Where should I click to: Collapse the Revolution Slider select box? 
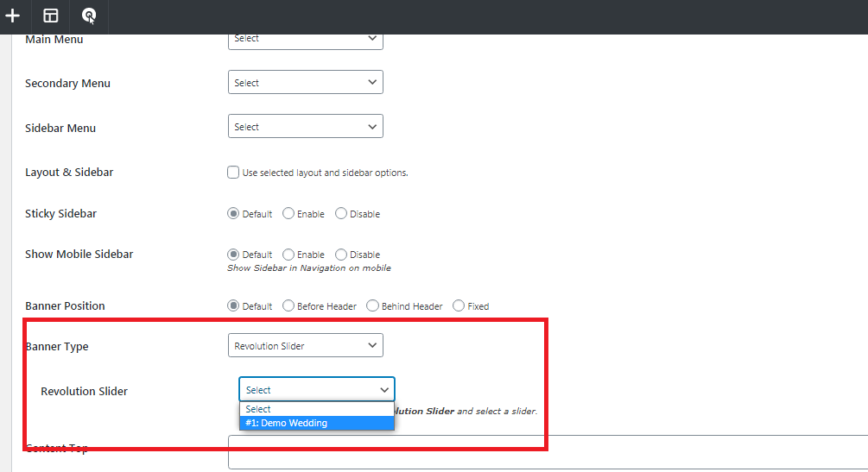click(317, 389)
